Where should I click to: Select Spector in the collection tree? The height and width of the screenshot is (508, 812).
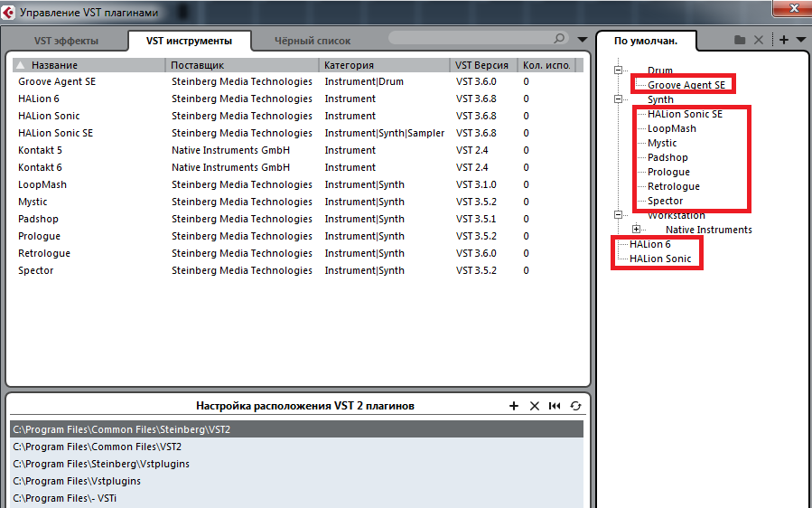[x=665, y=201]
